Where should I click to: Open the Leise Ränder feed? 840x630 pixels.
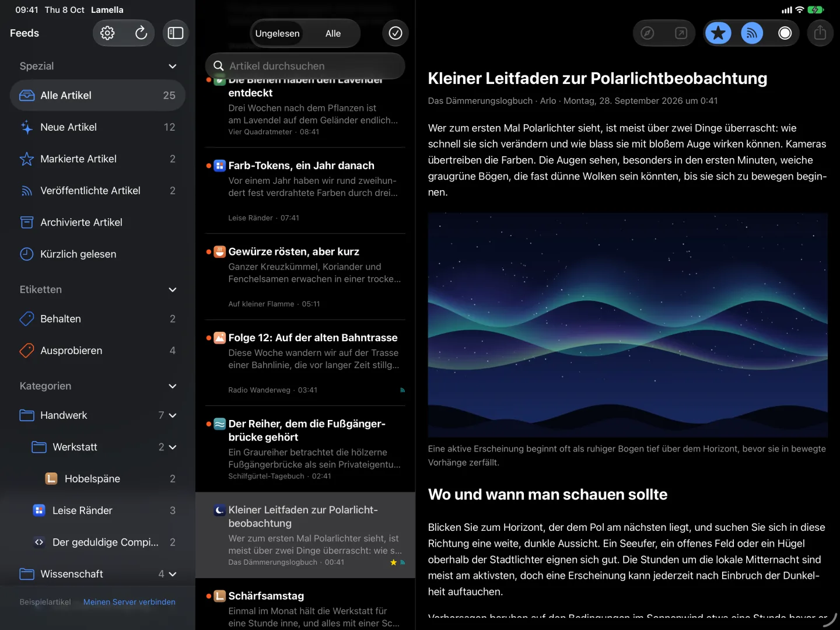point(97,510)
